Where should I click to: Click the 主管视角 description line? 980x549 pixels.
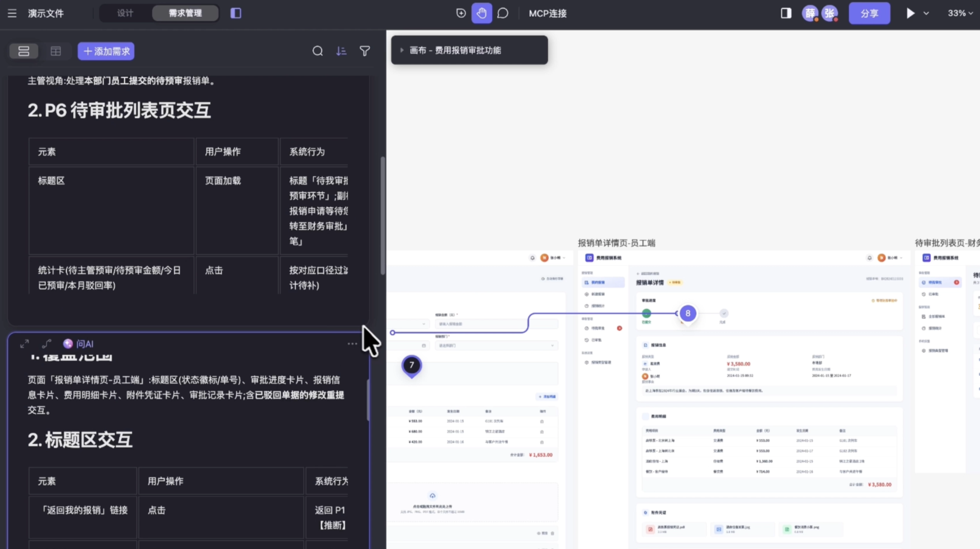[121, 81]
